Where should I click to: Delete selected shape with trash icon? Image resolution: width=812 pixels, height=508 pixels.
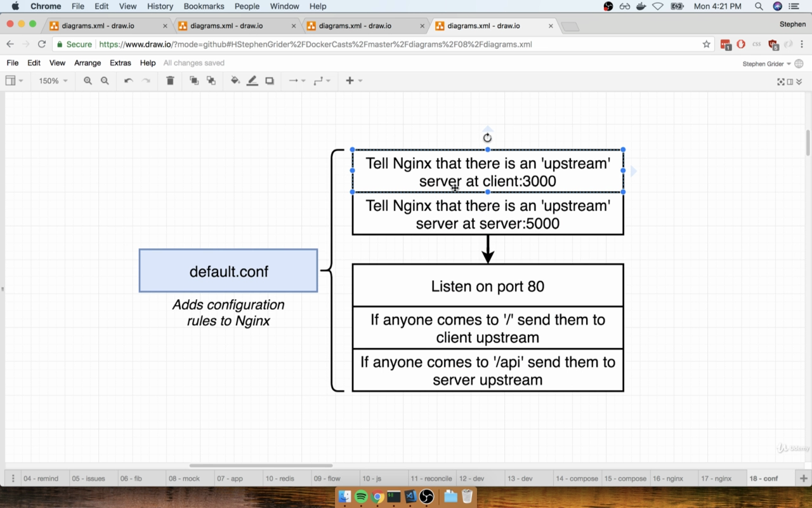click(x=170, y=81)
